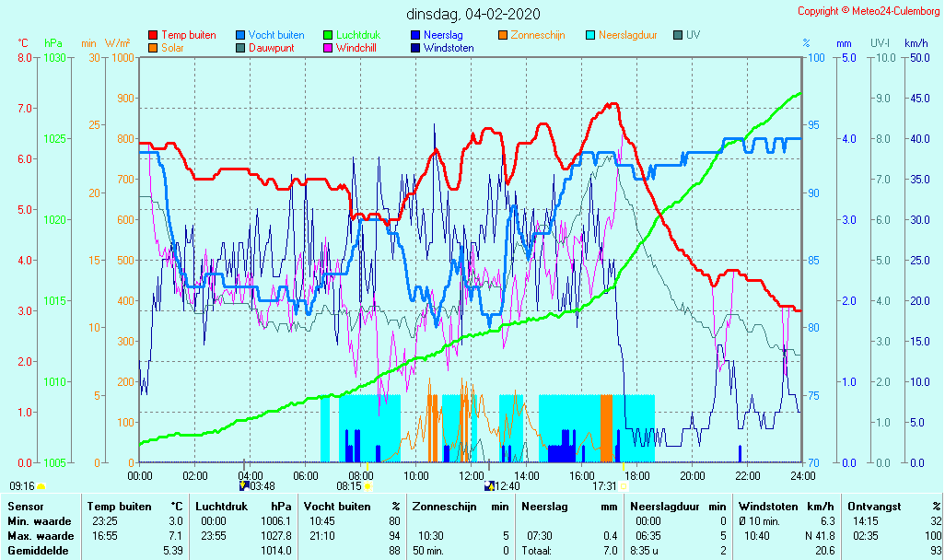Click the chart title date dinsdag, 04-02-2020
This screenshot has width=945, height=560.
click(x=473, y=14)
